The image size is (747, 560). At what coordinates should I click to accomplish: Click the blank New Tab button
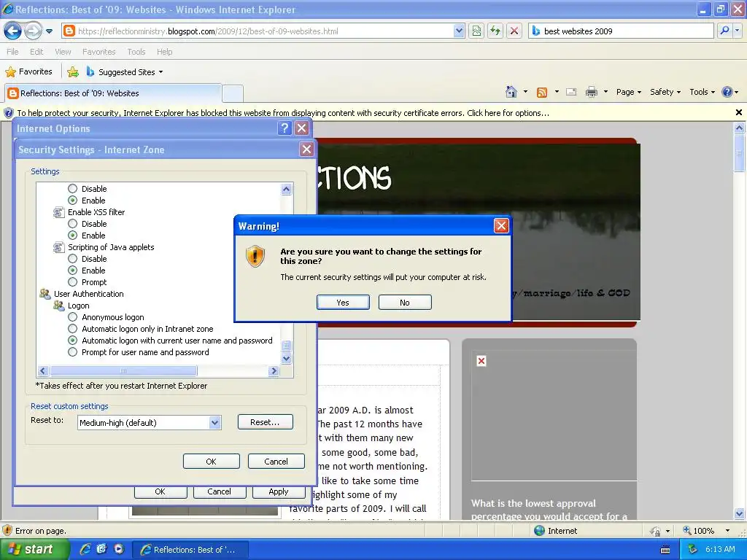[233, 93]
